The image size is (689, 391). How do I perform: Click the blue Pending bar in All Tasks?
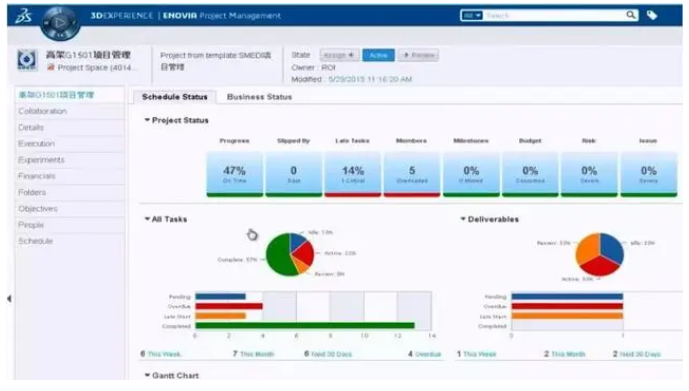coord(221,297)
